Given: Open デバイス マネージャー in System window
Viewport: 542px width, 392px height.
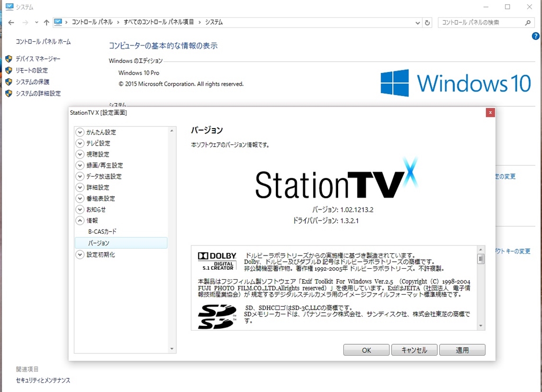Looking at the screenshot, I should coord(38,59).
